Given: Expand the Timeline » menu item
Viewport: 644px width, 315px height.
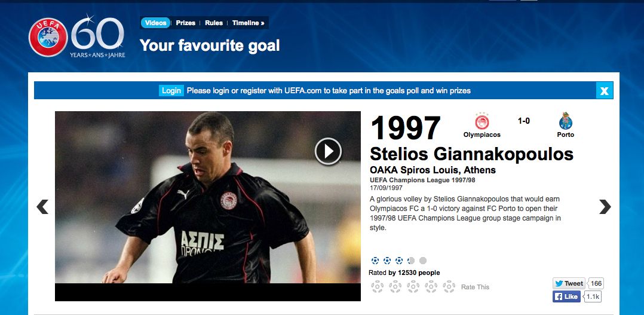Looking at the screenshot, I should pyautogui.click(x=248, y=23).
